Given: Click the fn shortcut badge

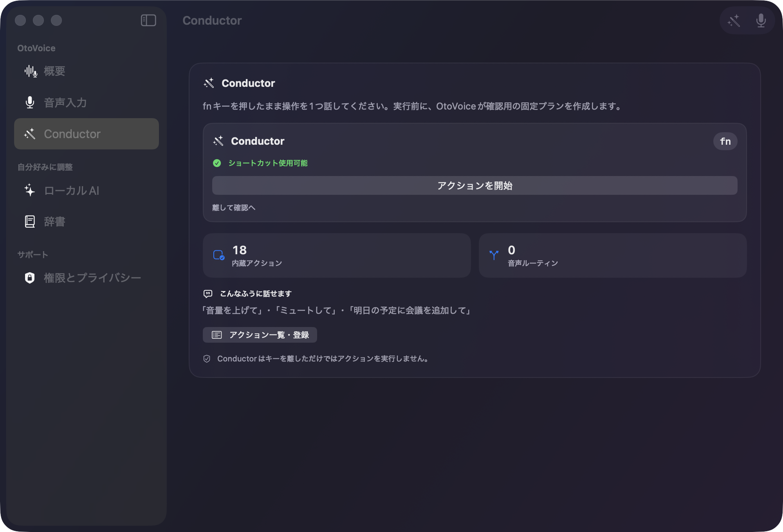Looking at the screenshot, I should 725,141.
